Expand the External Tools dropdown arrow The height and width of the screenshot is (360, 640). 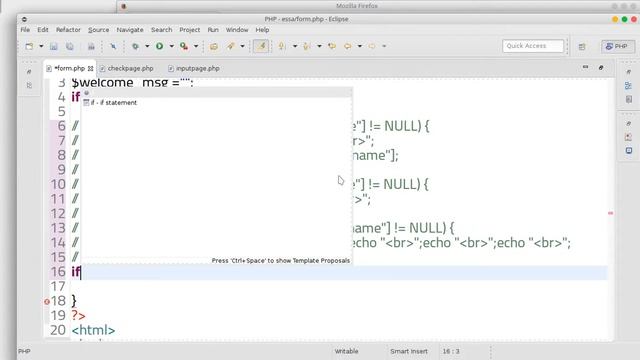point(196,46)
